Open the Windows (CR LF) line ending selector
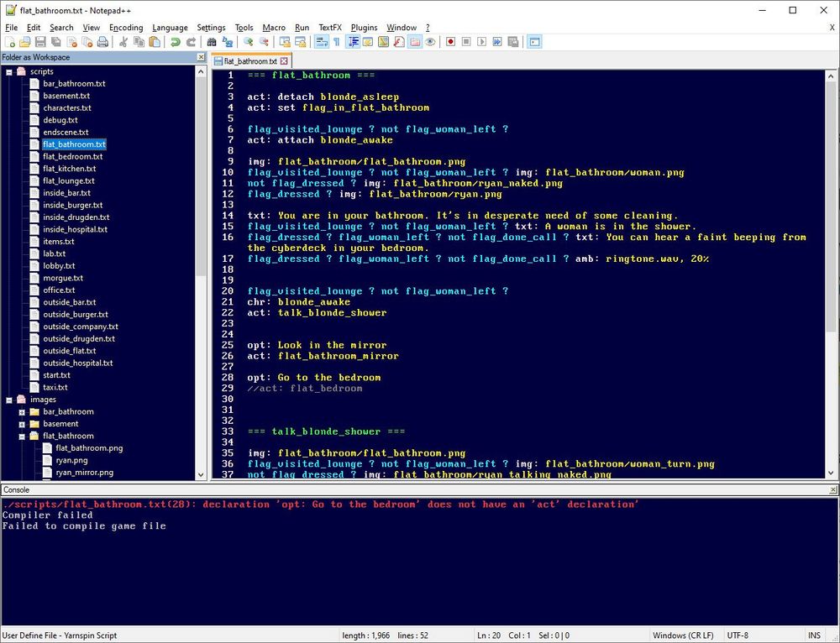This screenshot has height=643, width=840. click(683, 635)
